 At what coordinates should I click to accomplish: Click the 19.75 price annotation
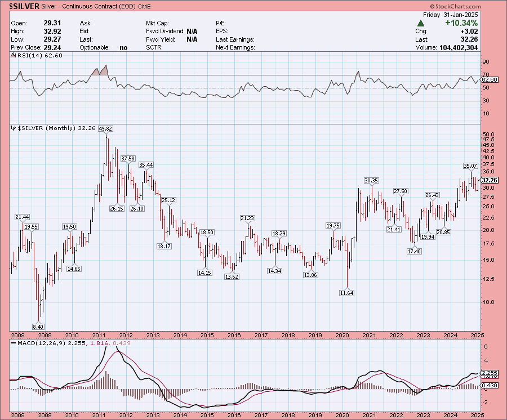(x=333, y=226)
